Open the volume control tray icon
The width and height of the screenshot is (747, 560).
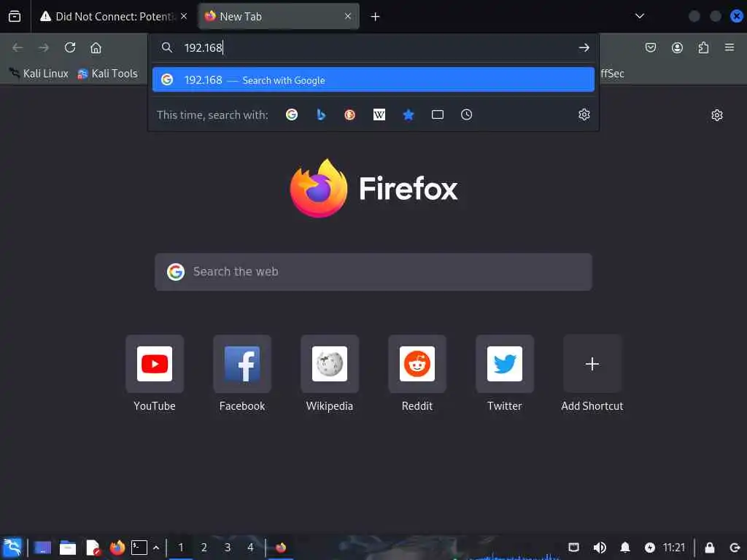pos(600,548)
